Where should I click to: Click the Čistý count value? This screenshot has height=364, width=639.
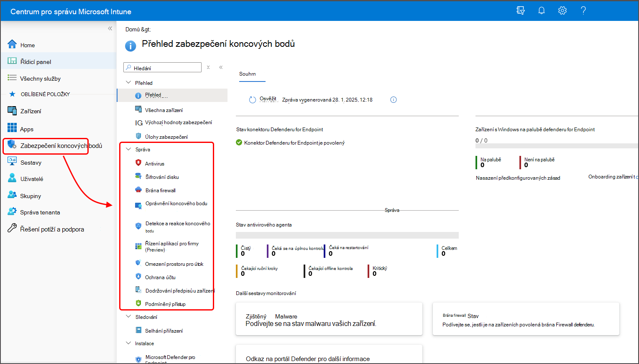[243, 254]
